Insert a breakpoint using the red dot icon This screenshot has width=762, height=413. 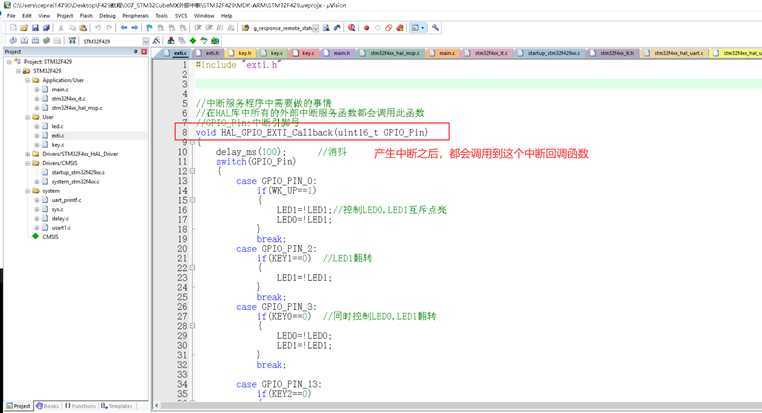pyautogui.click(x=366, y=28)
